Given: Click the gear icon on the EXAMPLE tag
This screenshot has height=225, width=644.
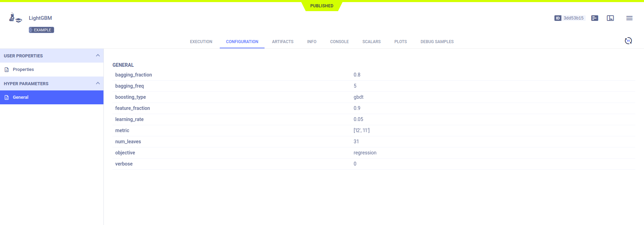Looking at the screenshot, I should coord(31,30).
